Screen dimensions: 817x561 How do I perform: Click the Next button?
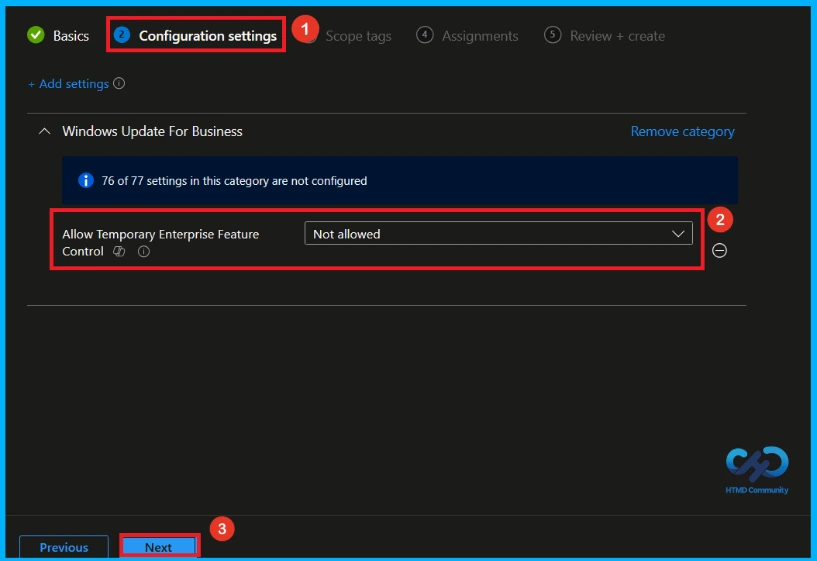(x=158, y=547)
